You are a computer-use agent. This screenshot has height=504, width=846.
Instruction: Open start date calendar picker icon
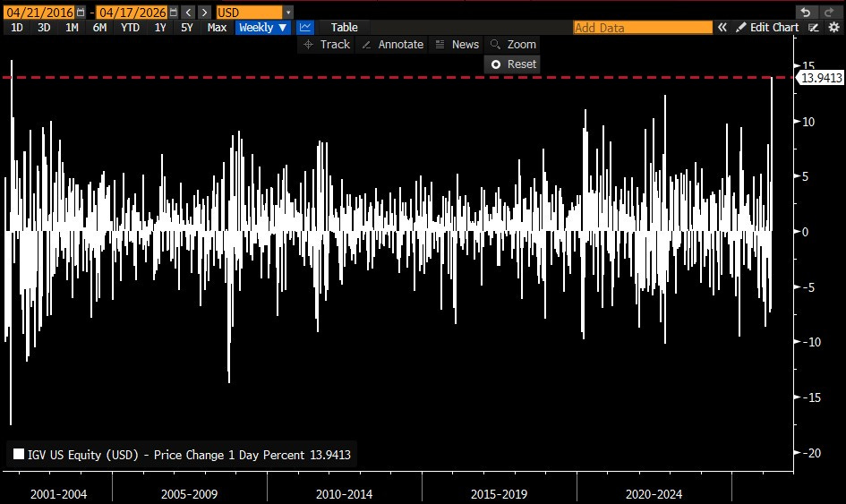pos(82,12)
